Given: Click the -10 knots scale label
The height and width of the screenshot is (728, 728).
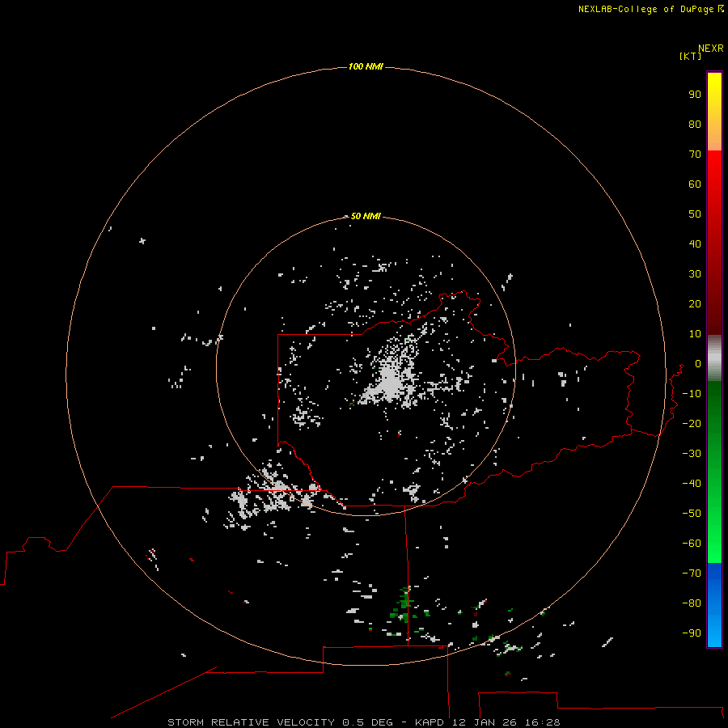Looking at the screenshot, I should 692,394.
